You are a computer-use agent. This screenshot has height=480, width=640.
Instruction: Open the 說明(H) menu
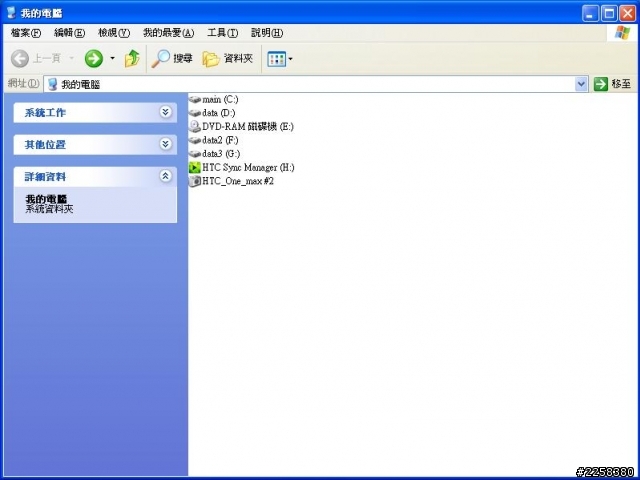pyautogui.click(x=267, y=33)
